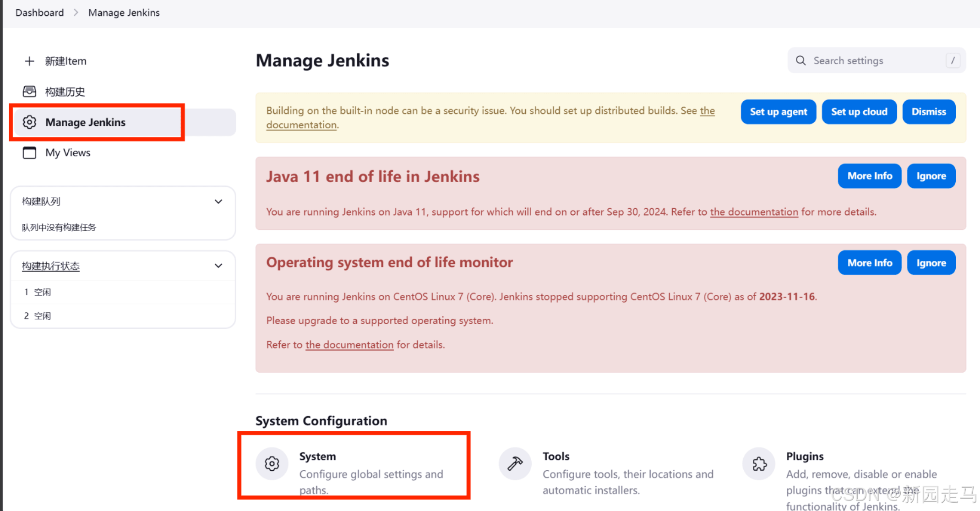This screenshot has width=980, height=511.
Task: Select Manage Jenkins in the sidebar
Action: pyautogui.click(x=125, y=122)
